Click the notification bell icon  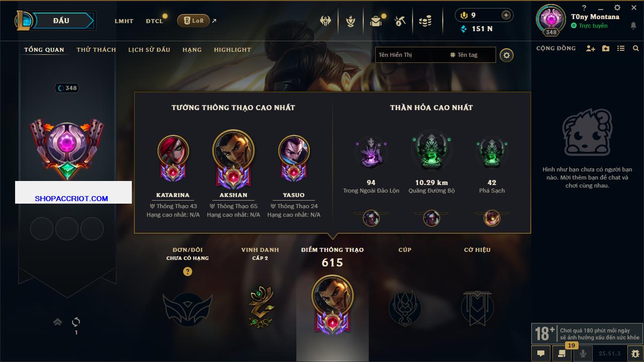[x=633, y=26]
